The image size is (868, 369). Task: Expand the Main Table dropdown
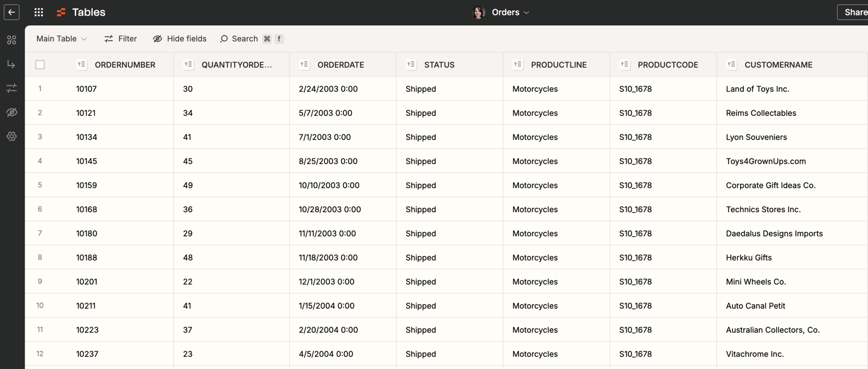click(x=62, y=39)
